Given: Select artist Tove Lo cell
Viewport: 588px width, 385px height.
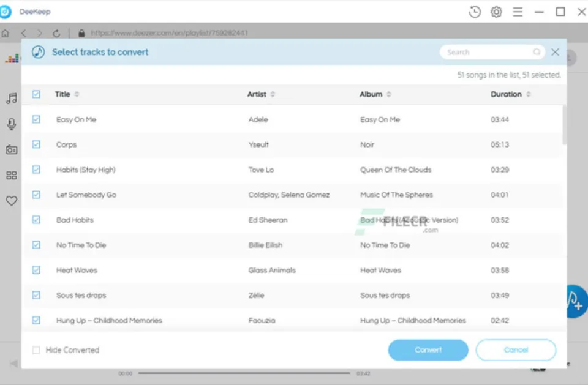Looking at the screenshot, I should (261, 170).
